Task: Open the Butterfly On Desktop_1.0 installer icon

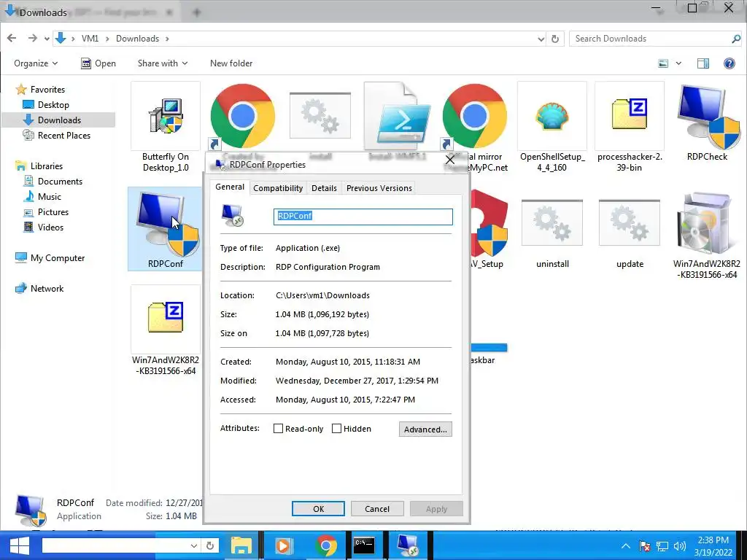Action: [166, 116]
